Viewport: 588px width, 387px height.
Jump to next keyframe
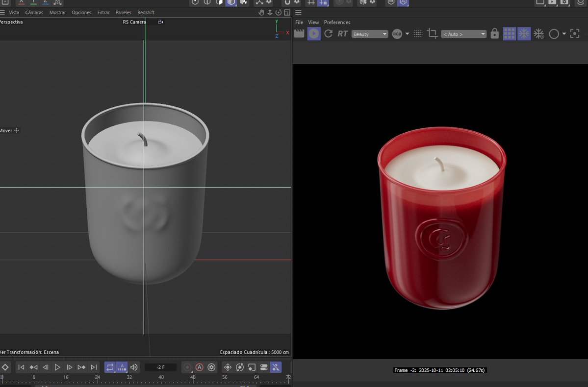point(81,367)
